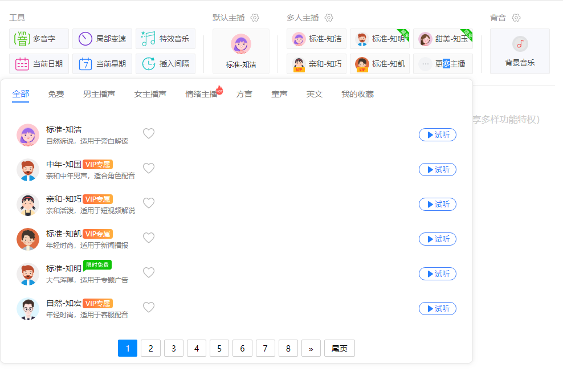
Task: Insert 当前日期 current date
Action: pyautogui.click(x=39, y=64)
